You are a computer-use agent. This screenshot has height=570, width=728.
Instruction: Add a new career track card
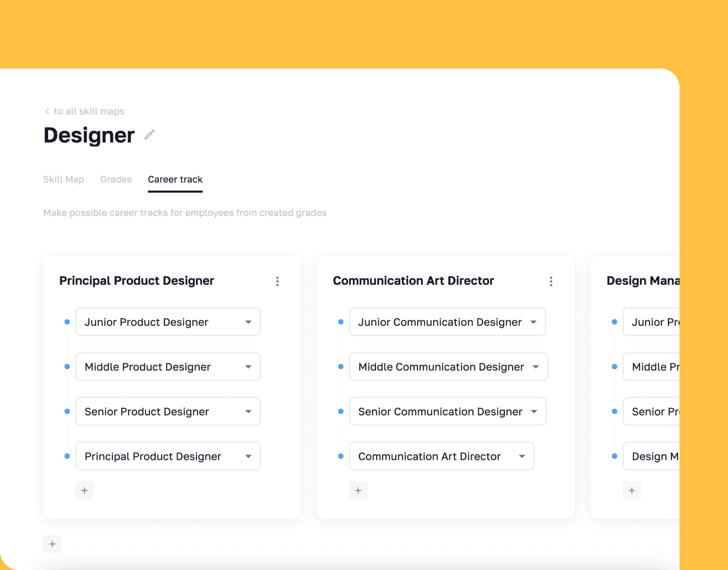(52, 544)
